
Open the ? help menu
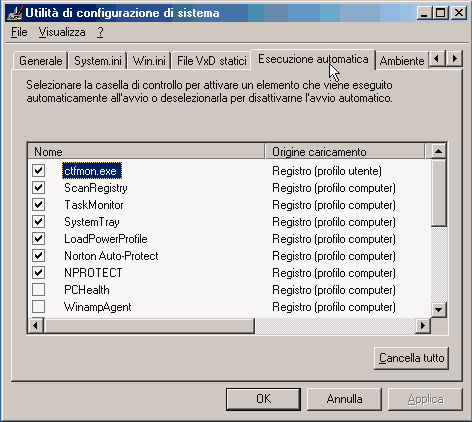100,32
